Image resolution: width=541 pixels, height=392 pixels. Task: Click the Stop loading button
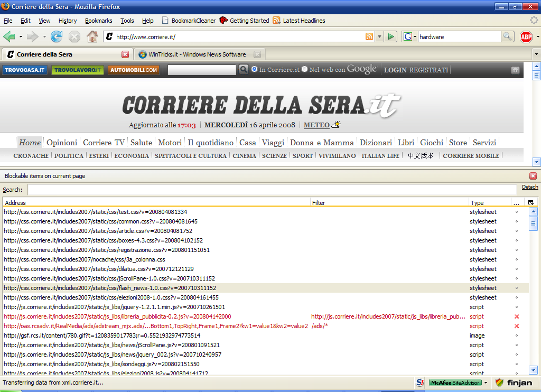point(74,36)
